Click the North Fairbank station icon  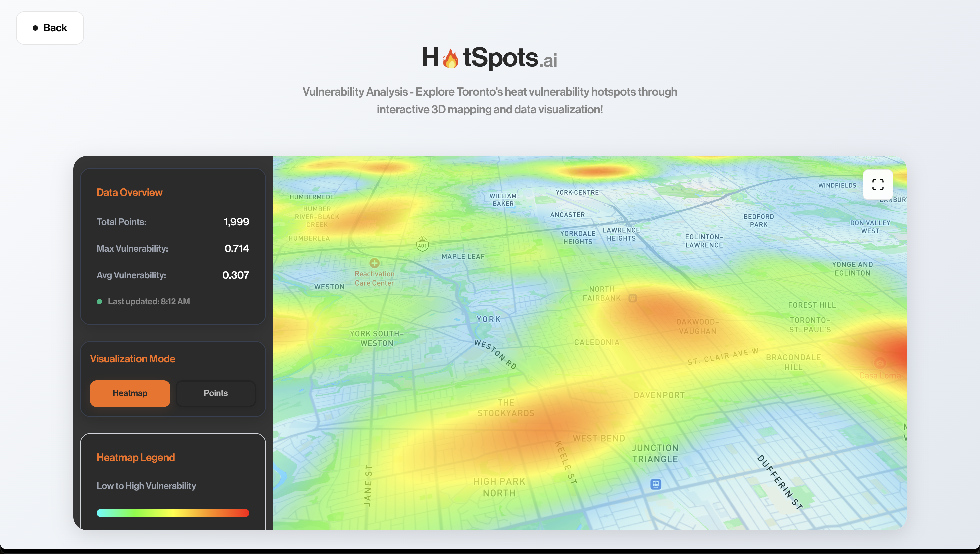tap(632, 298)
